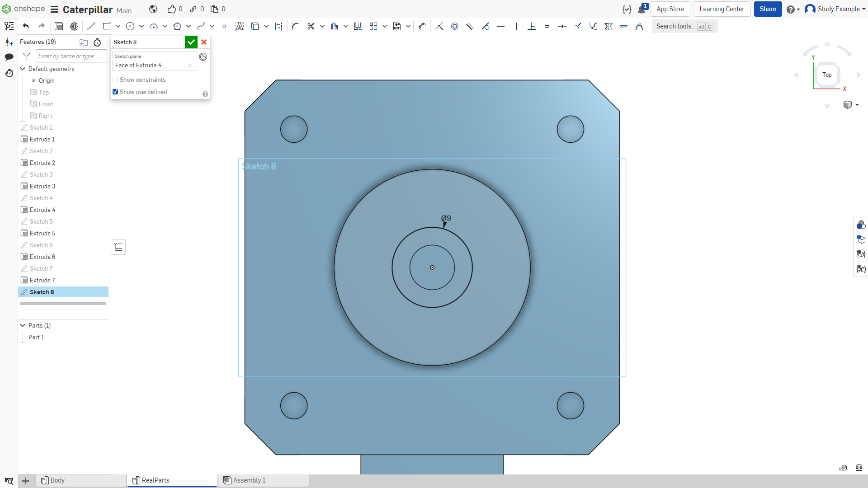Viewport: 868px width, 488px height.
Task: Apply the Parallel constraint
Action: point(470,26)
